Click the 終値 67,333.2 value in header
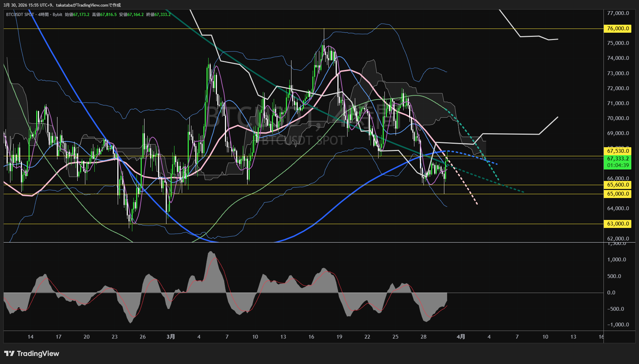The image size is (639, 364). [162, 15]
